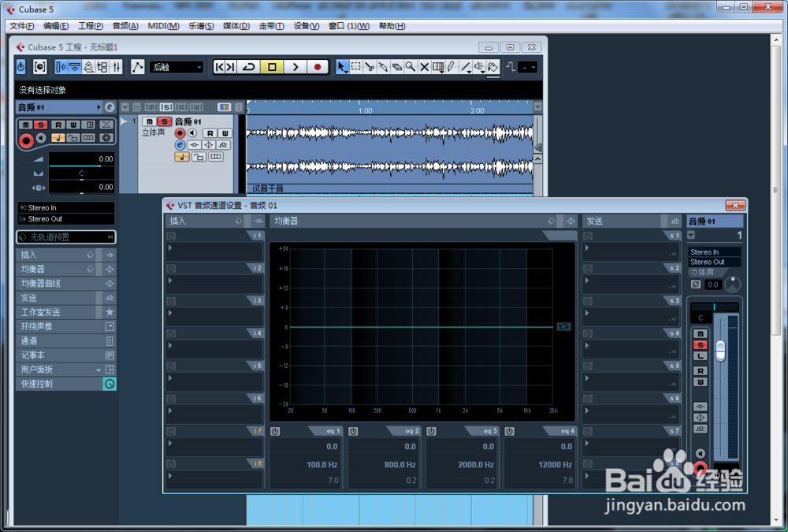Open the 快速控制 Inspector section
The height and width of the screenshot is (532, 788).
pyautogui.click(x=66, y=384)
